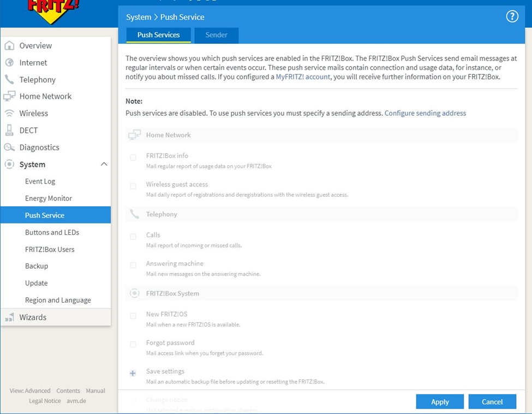Collapse the System menu chevron
This screenshot has width=532, height=414.
pyautogui.click(x=104, y=164)
